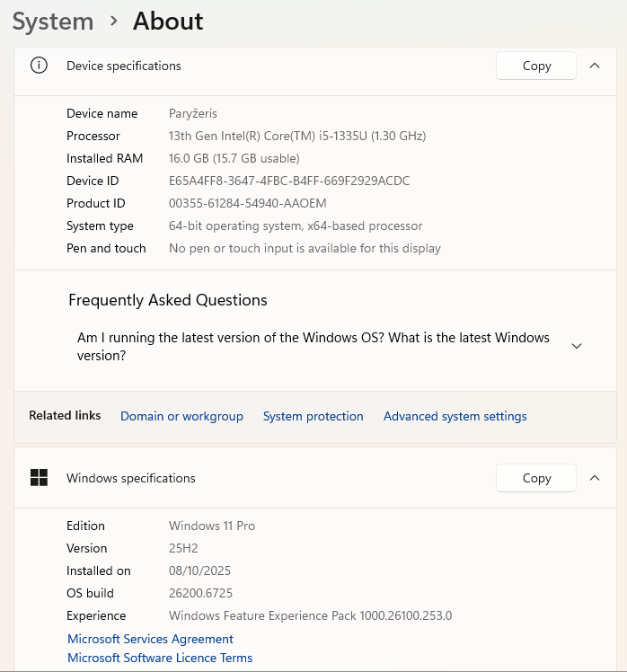Screen dimensions: 627x672
Task: Click the Device specifications header label
Action: coord(124,66)
